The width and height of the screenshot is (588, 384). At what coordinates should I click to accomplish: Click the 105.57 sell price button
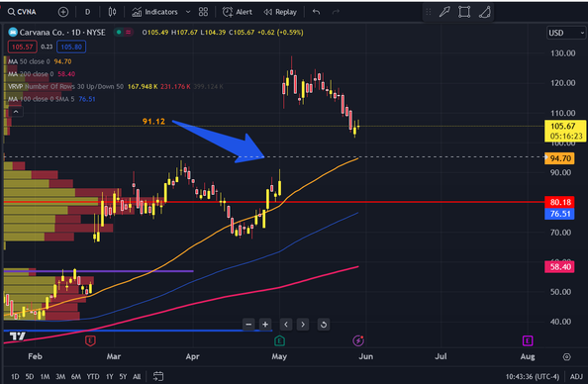pyautogui.click(x=22, y=47)
